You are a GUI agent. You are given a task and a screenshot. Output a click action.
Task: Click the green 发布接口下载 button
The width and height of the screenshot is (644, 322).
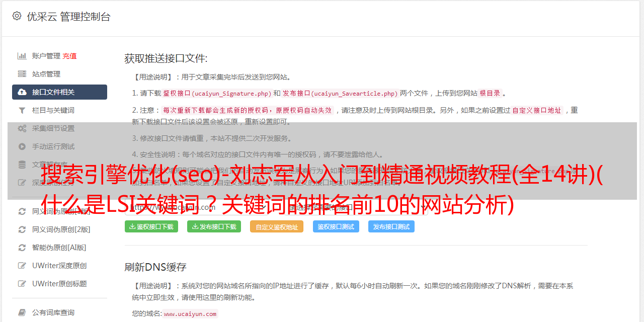point(214,226)
